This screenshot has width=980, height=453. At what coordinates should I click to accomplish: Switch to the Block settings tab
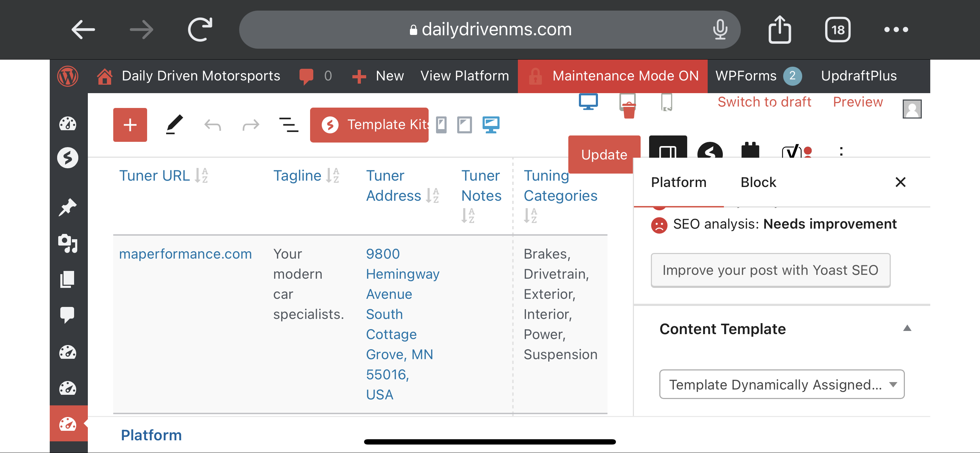(x=758, y=182)
